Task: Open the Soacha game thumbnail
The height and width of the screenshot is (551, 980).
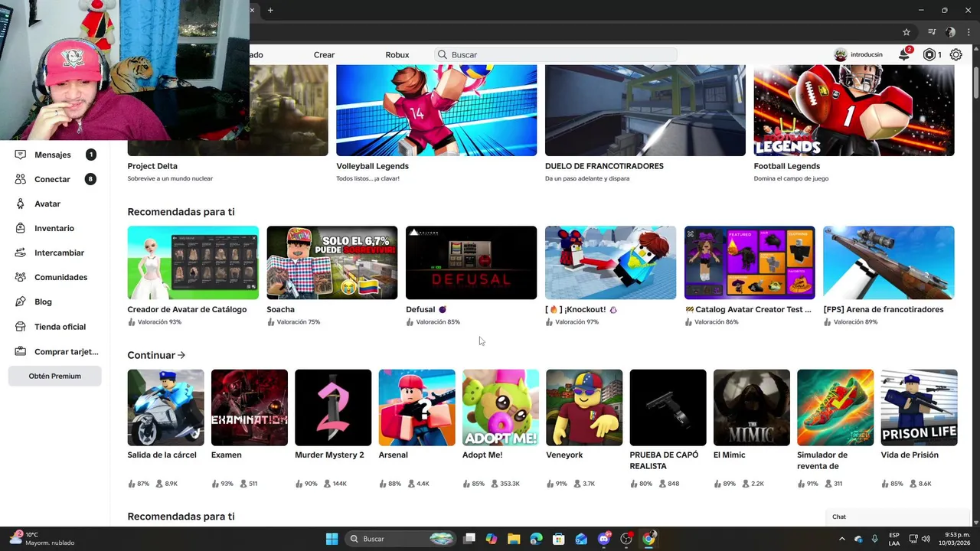Action: click(332, 262)
